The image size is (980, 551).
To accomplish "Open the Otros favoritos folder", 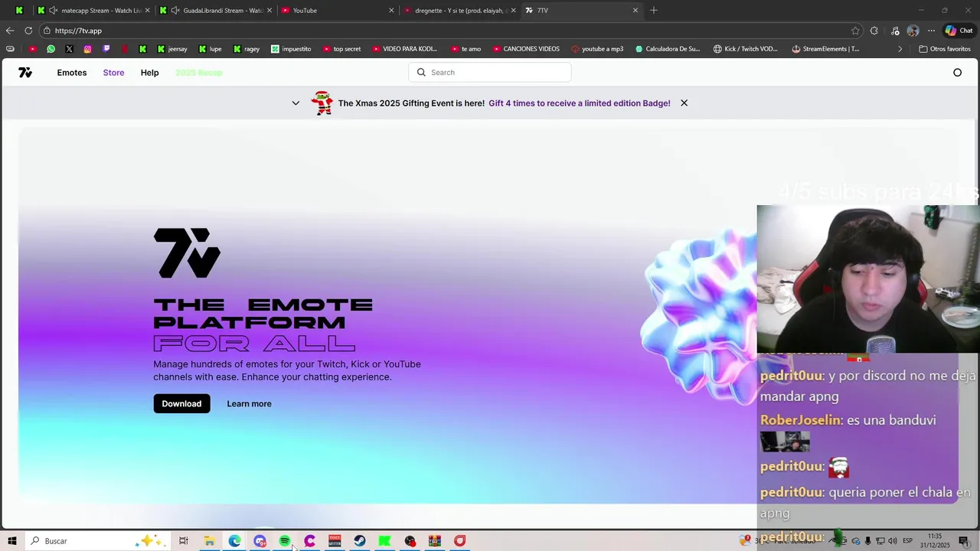I will (x=945, y=49).
